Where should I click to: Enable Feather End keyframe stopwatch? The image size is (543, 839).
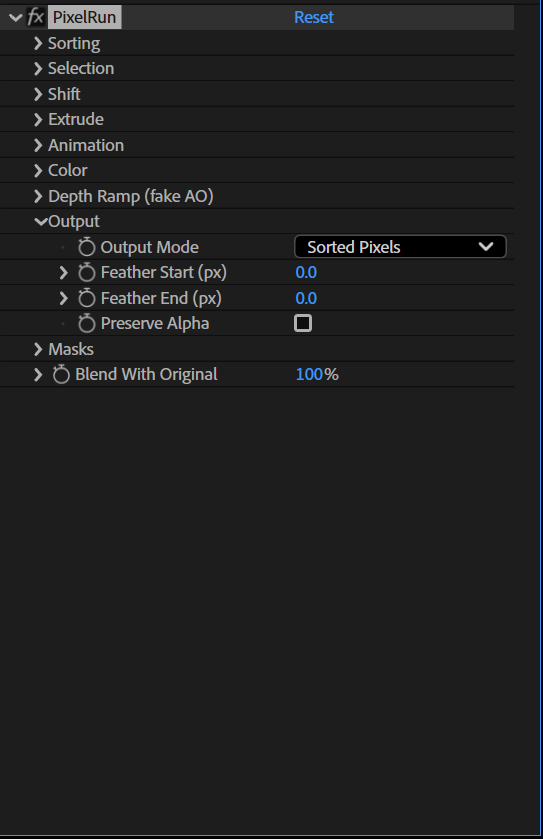(87, 298)
